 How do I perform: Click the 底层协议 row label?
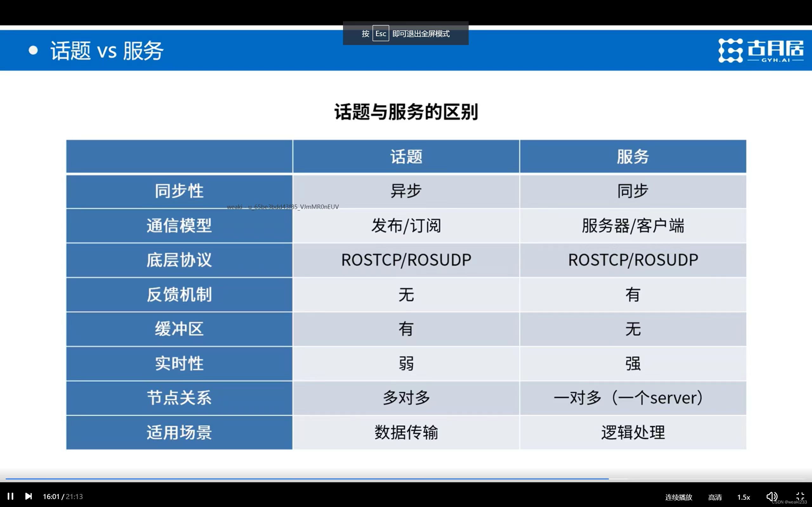tap(179, 260)
